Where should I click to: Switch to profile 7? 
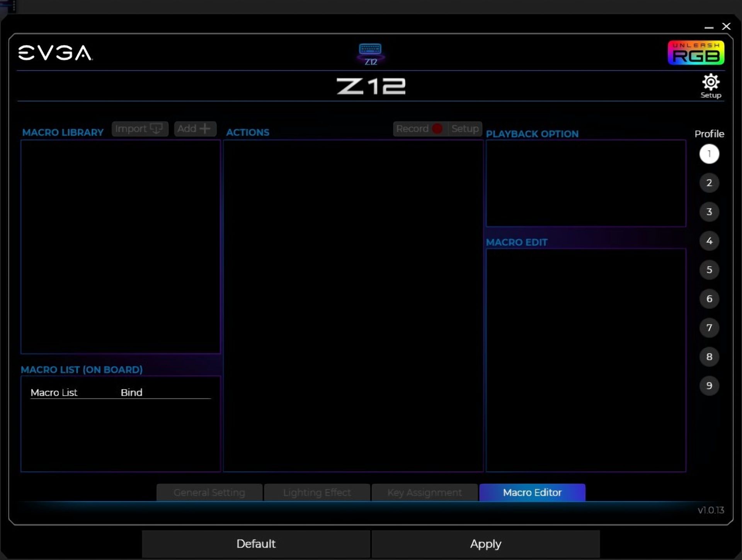(x=709, y=328)
